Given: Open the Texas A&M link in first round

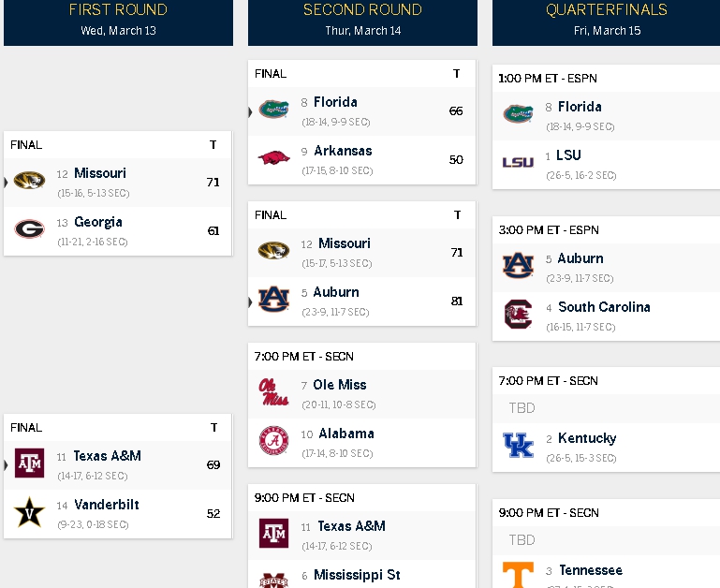Looking at the screenshot, I should [108, 456].
